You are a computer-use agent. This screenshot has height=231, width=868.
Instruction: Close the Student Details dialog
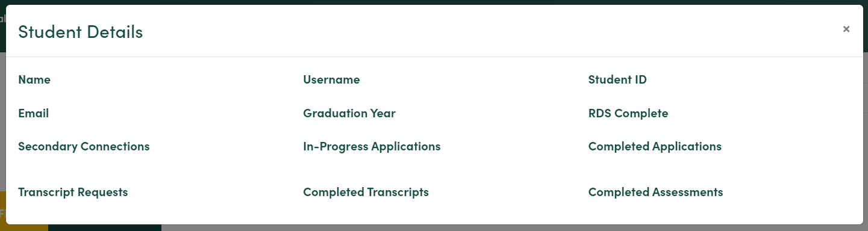[846, 29]
